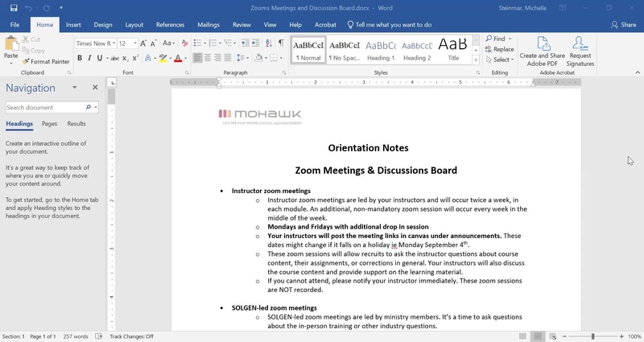Toggle underline formatting

pos(99,58)
